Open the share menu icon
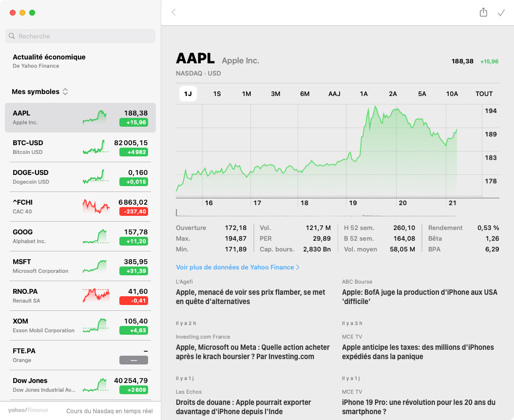Viewport: 514px width, 420px height. pos(483,13)
